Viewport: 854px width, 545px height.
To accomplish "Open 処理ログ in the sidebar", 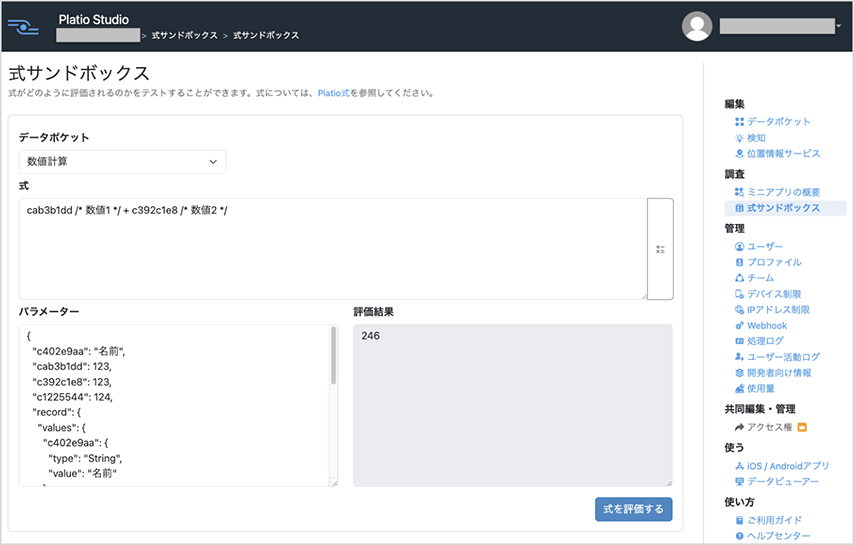I will (x=765, y=341).
